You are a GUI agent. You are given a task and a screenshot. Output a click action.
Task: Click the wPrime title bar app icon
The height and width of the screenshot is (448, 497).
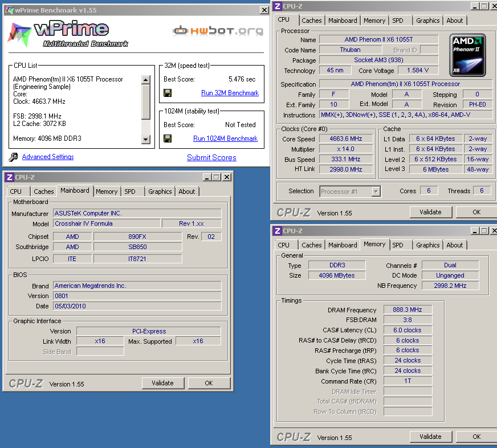tap(10, 10)
